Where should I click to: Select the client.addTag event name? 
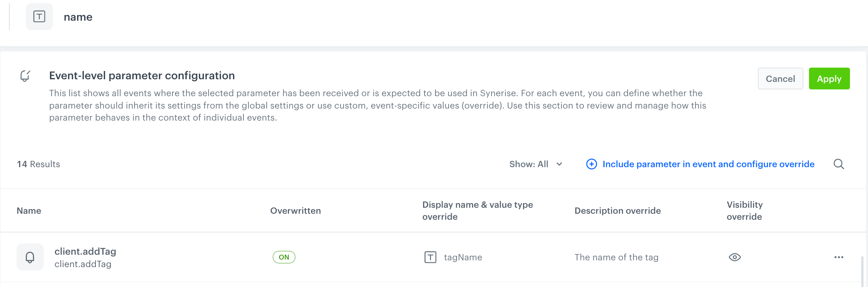[85, 251]
